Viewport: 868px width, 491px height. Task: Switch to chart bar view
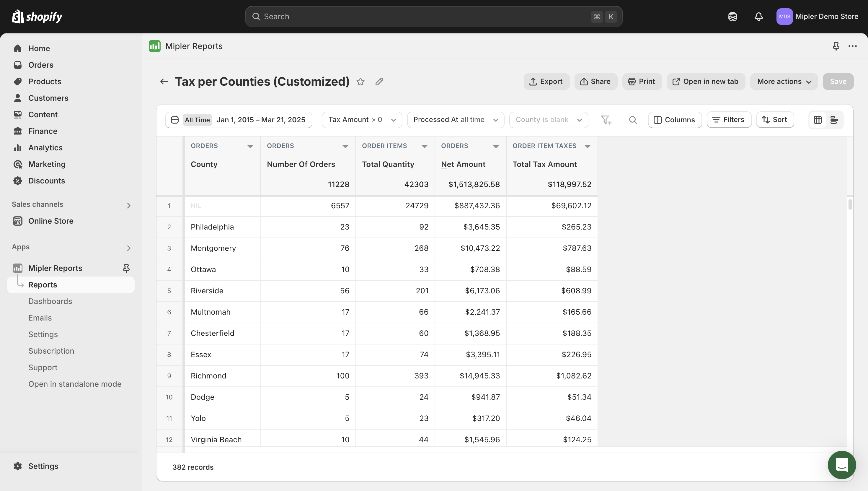pos(834,120)
